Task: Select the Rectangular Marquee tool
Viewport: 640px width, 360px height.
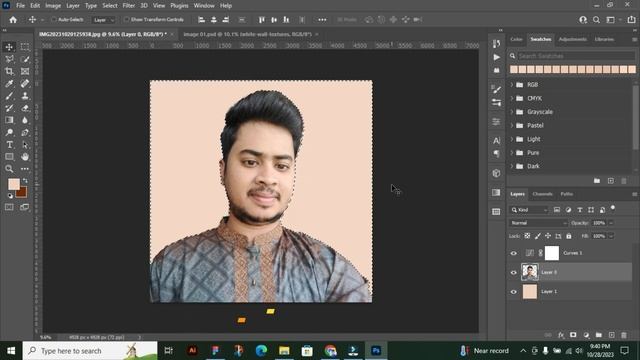Action: coord(25,47)
